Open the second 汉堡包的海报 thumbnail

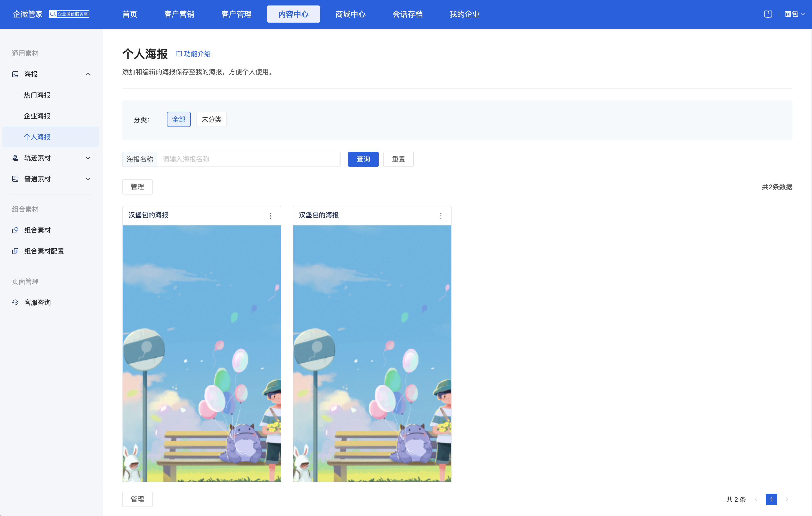coord(372,353)
